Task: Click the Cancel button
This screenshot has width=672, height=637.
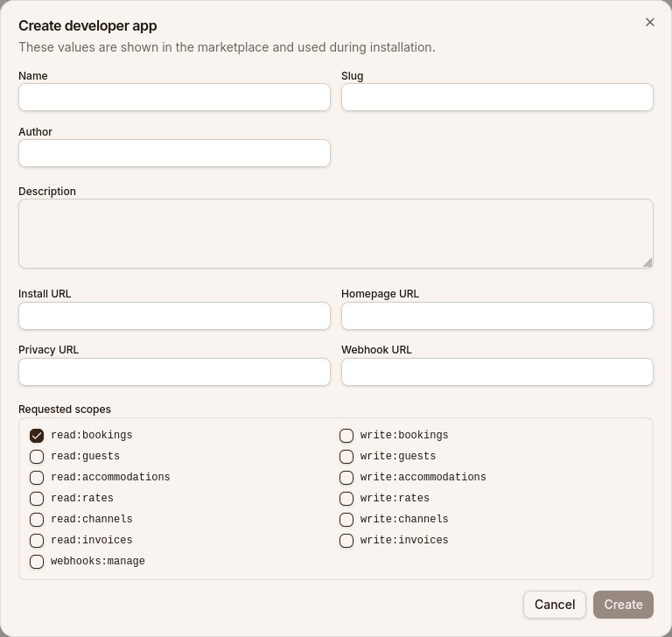Action: [x=555, y=605]
